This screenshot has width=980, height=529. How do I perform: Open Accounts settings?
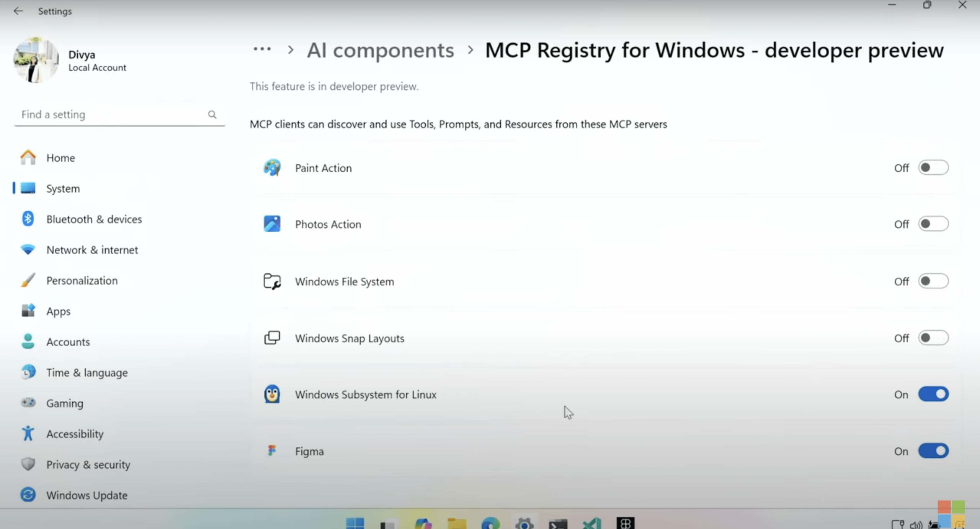click(119, 342)
